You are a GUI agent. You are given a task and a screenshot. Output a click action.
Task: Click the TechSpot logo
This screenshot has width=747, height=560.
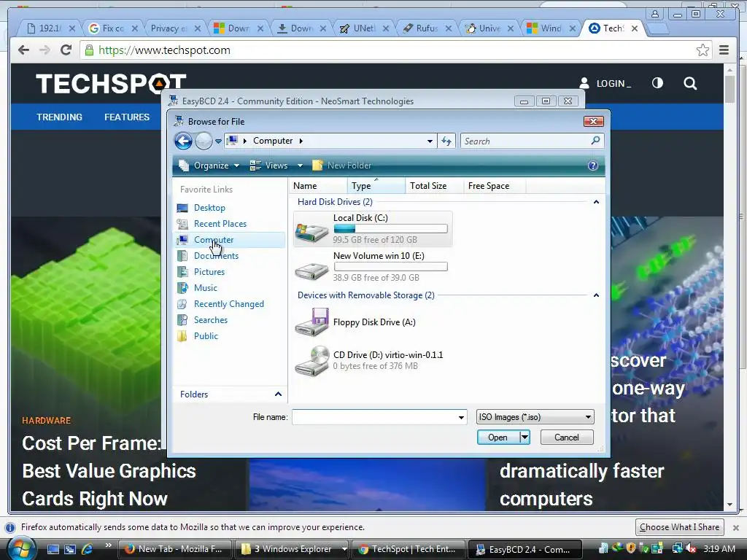pyautogui.click(x=111, y=84)
